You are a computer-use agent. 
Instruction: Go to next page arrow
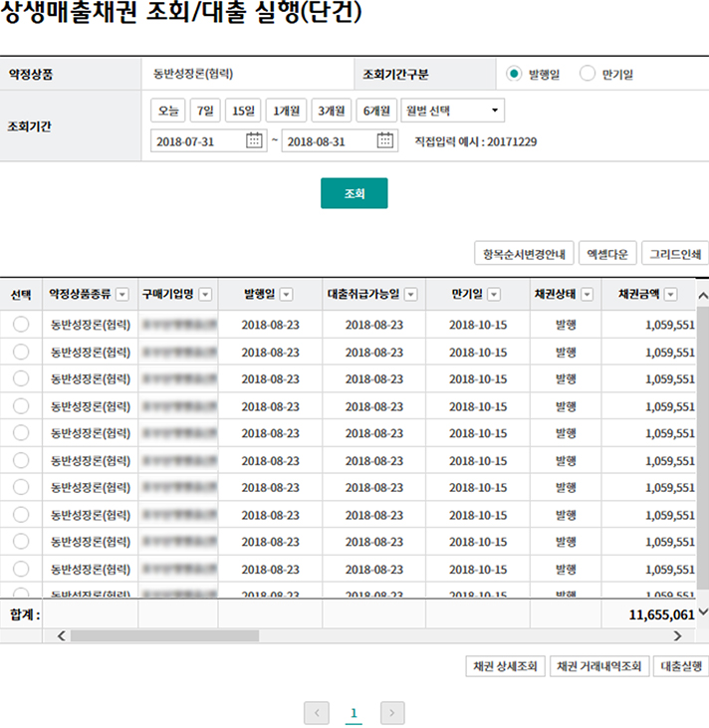click(392, 713)
